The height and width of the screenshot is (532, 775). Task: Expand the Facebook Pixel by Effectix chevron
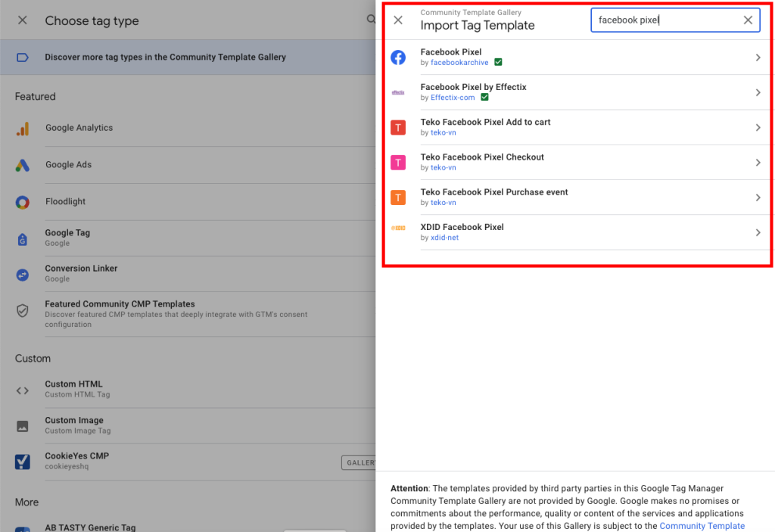(758, 92)
